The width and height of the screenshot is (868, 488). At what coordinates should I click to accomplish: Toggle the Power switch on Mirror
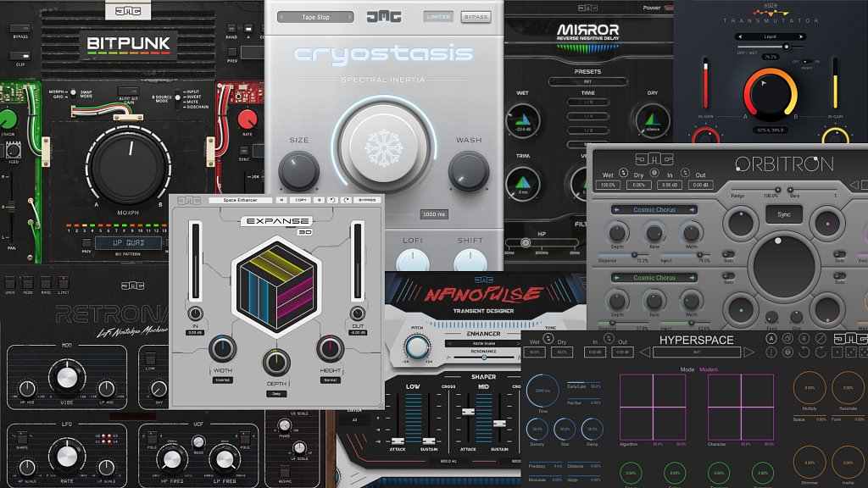[x=669, y=8]
